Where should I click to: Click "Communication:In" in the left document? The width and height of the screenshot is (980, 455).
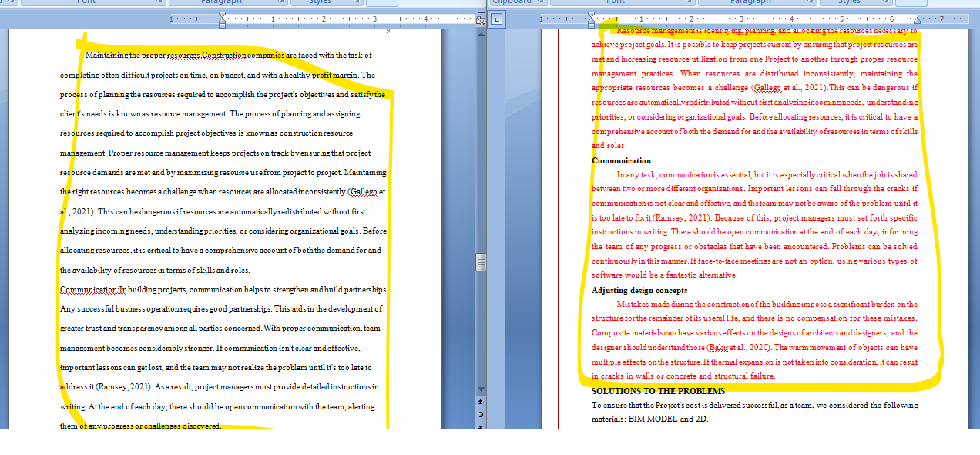pos(93,290)
